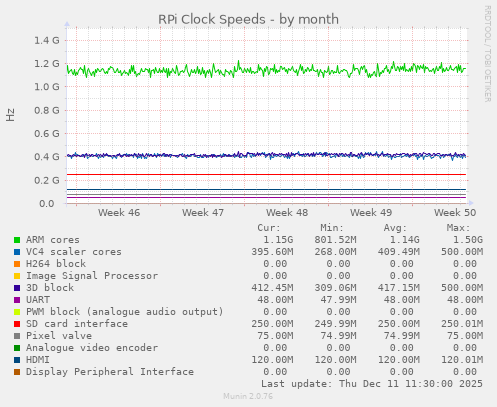497x407 pixels.
Task: Select the 'SD card interface' legend label
Action: (x=77, y=324)
